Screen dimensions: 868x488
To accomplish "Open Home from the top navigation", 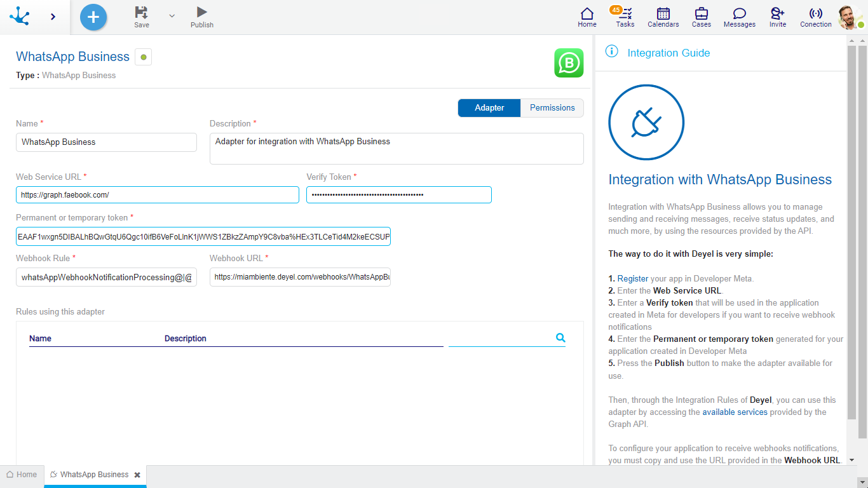I will tap(587, 14).
